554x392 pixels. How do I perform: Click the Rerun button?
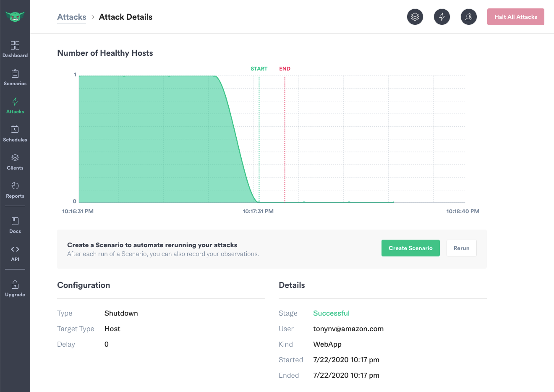(x=462, y=248)
